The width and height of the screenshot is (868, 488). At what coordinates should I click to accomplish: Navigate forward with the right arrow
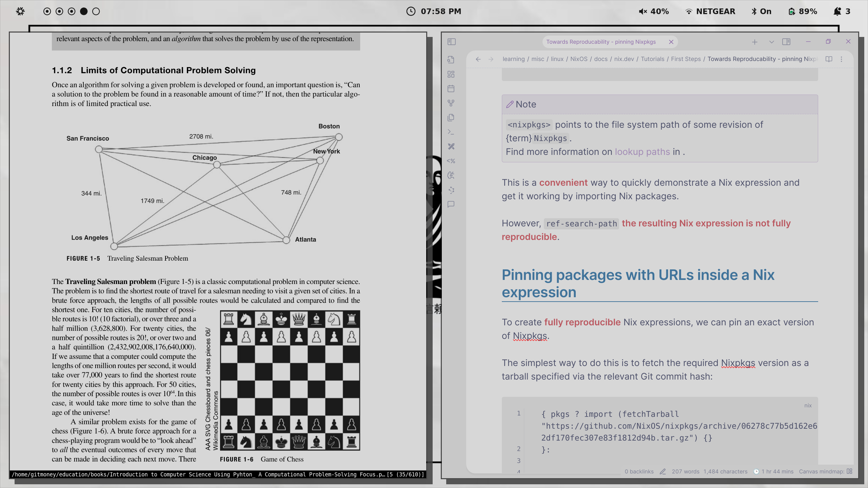491,59
